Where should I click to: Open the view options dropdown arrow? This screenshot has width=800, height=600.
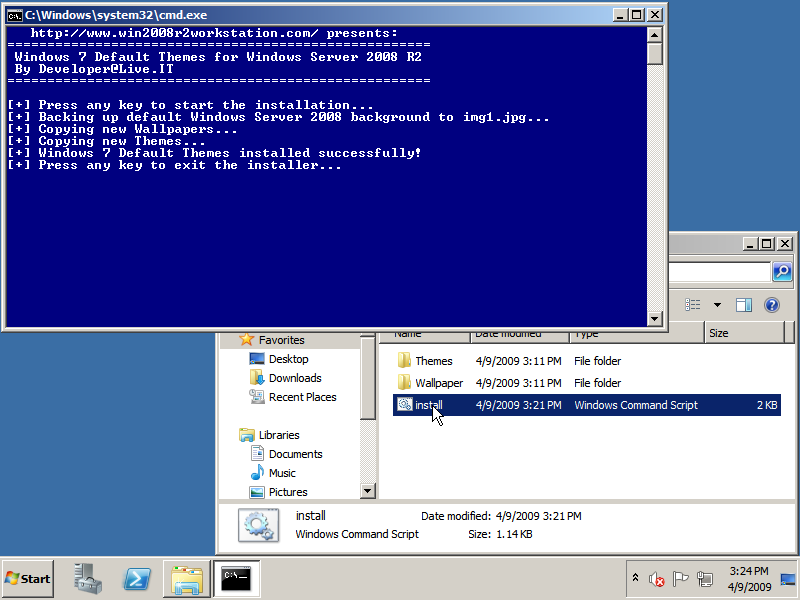tap(717, 305)
